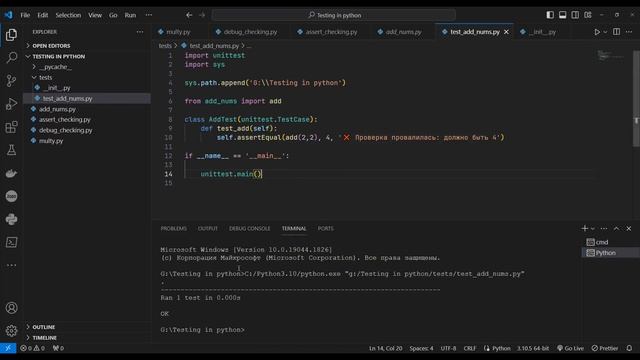Image resolution: width=640 pixels, height=360 pixels.
Task: Open the Run menu
Action: coord(130,15)
